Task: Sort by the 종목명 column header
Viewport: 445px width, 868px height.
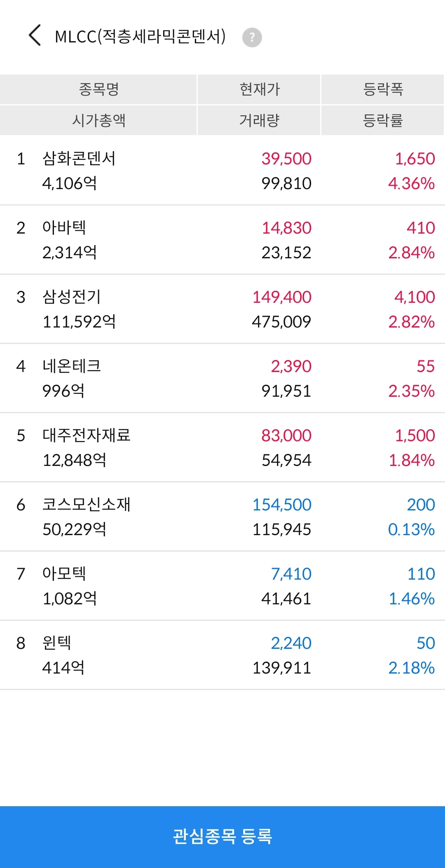Action: coord(98,89)
